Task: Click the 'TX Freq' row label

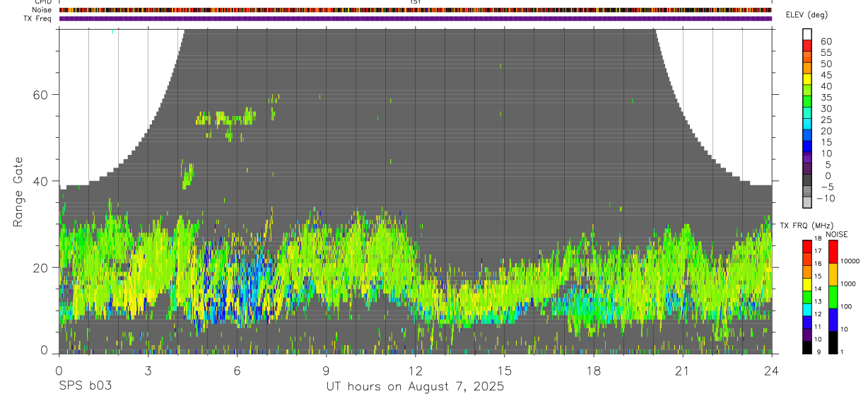Action: tap(38, 18)
